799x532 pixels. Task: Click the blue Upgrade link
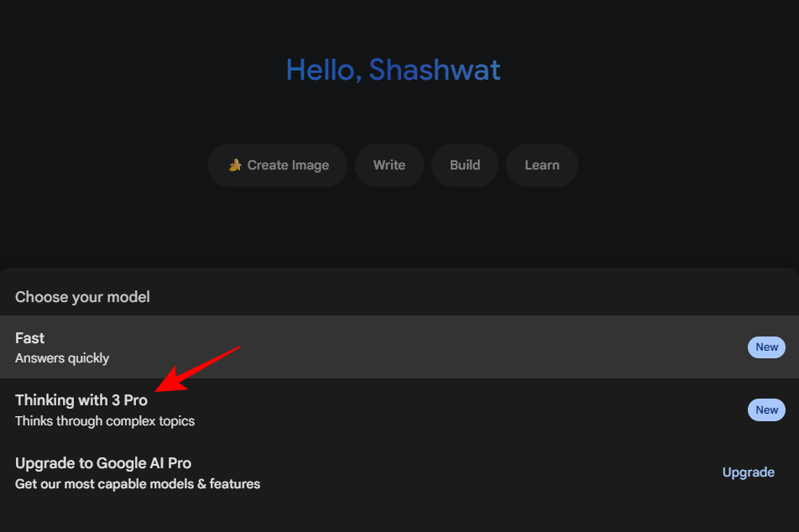tap(748, 472)
